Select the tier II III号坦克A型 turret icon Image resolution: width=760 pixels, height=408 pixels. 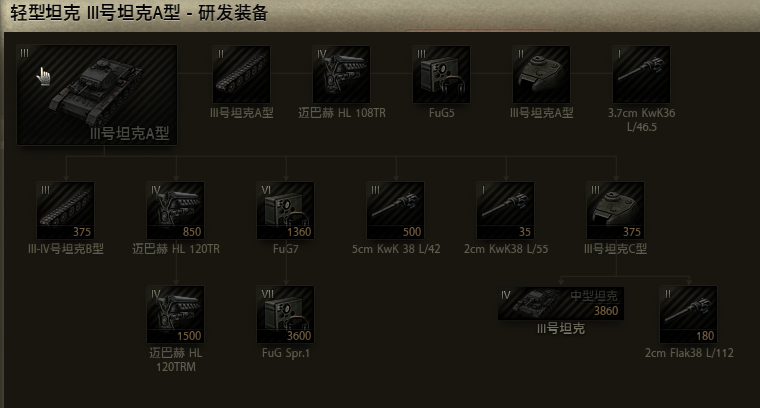pos(541,74)
